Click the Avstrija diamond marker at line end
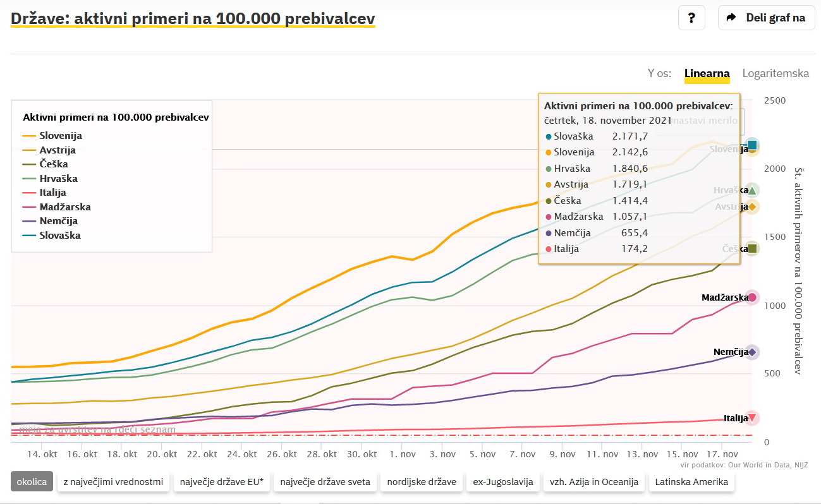 click(752, 207)
